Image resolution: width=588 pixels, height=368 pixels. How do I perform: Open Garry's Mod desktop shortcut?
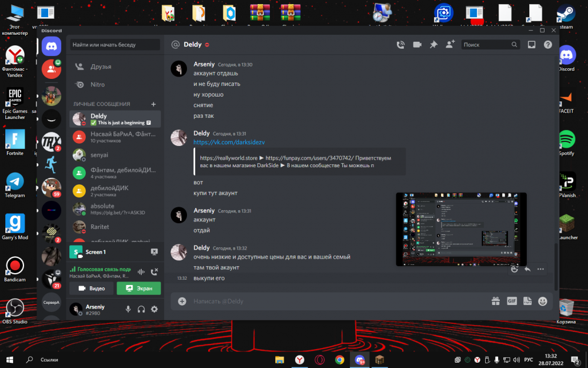(15, 227)
